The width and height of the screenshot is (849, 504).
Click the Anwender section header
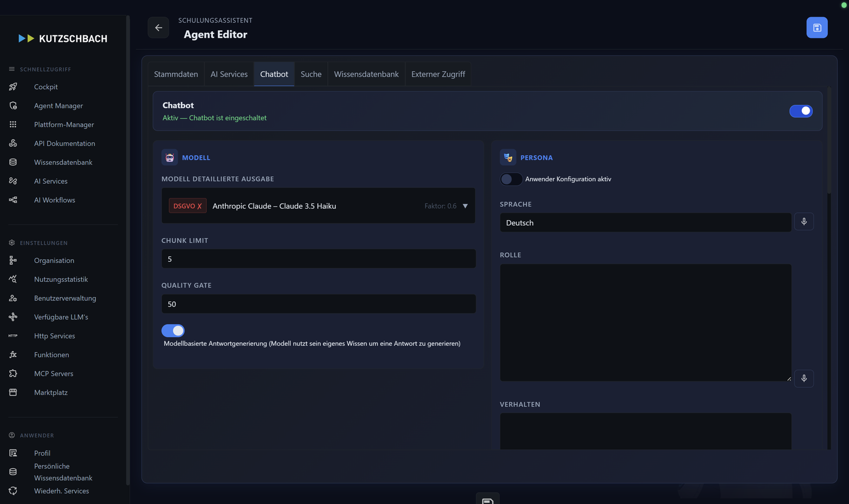tap(37, 435)
